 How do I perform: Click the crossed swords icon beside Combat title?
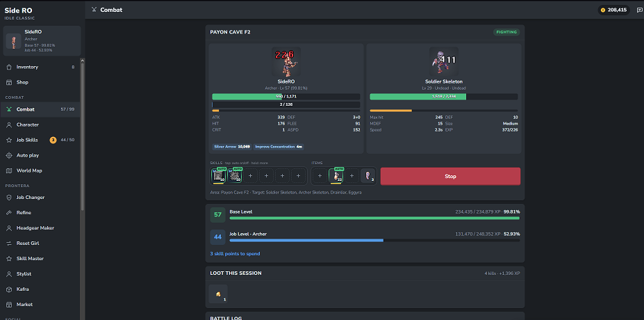tap(94, 10)
